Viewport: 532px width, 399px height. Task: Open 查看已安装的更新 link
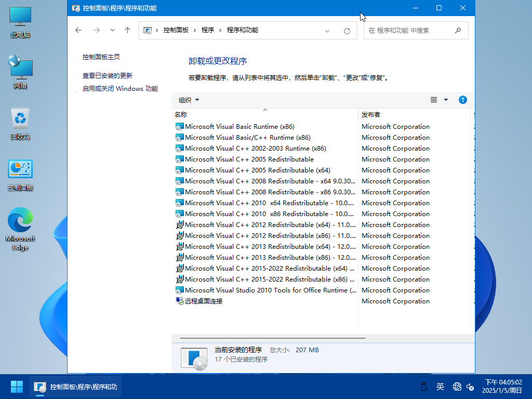pyautogui.click(x=107, y=76)
